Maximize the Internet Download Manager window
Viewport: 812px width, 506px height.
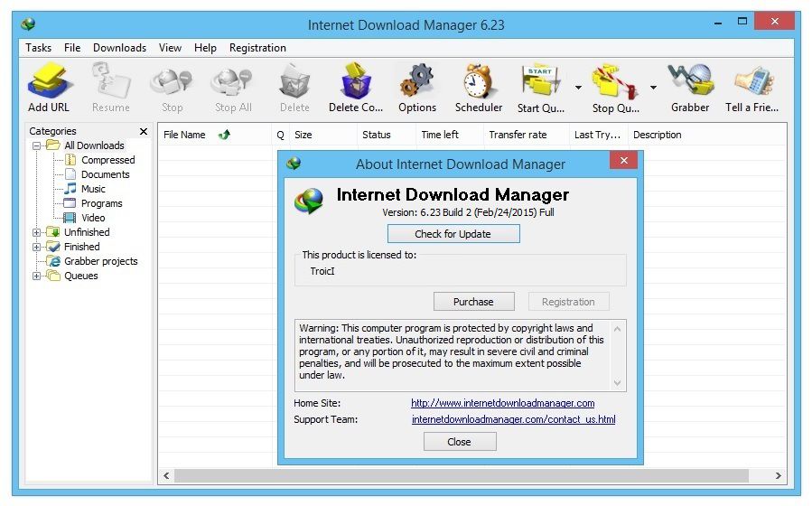pyautogui.click(x=742, y=22)
